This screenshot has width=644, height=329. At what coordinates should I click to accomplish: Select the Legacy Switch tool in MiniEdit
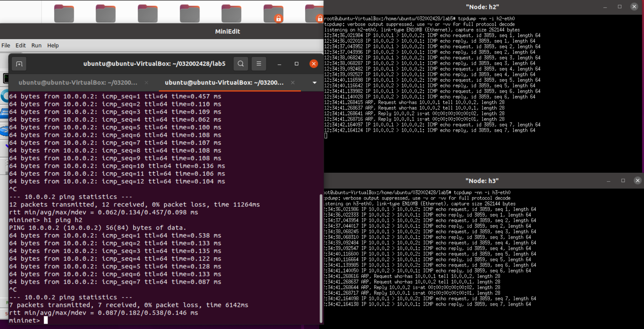(x=4, y=113)
